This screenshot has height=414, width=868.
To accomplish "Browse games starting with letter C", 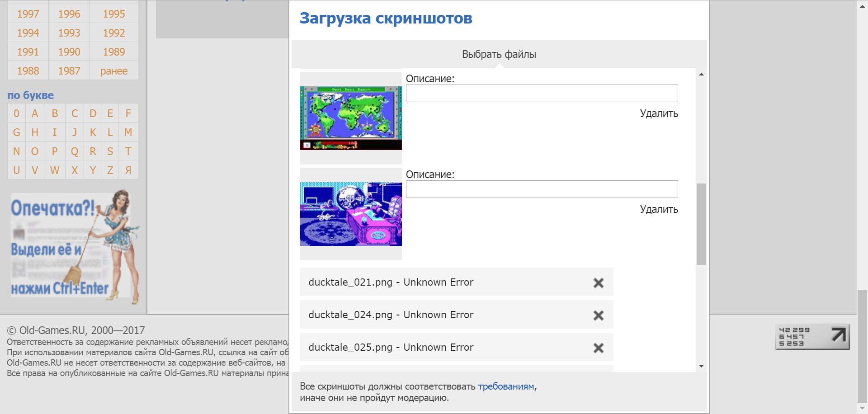I will click(x=75, y=113).
